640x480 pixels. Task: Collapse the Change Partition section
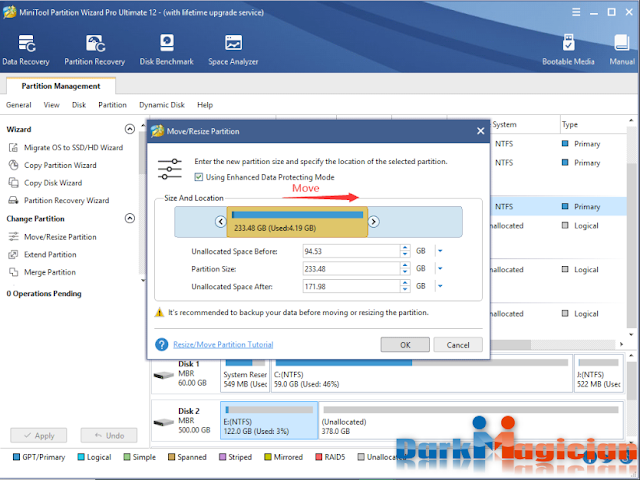coord(129,218)
